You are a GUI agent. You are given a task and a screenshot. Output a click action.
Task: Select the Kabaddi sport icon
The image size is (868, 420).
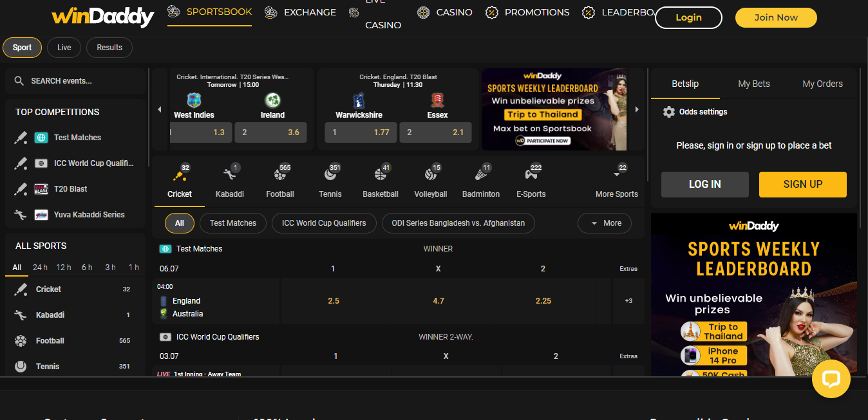[229, 174]
